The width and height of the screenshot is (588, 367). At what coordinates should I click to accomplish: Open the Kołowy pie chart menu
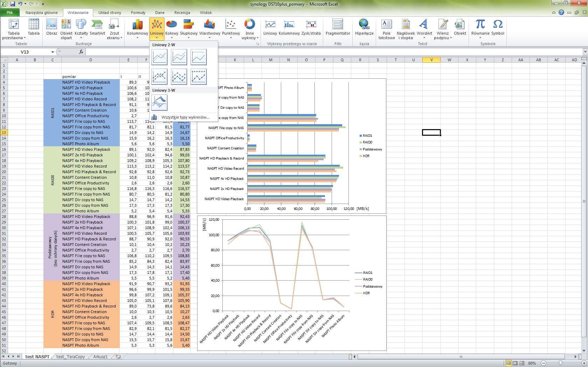click(x=172, y=29)
